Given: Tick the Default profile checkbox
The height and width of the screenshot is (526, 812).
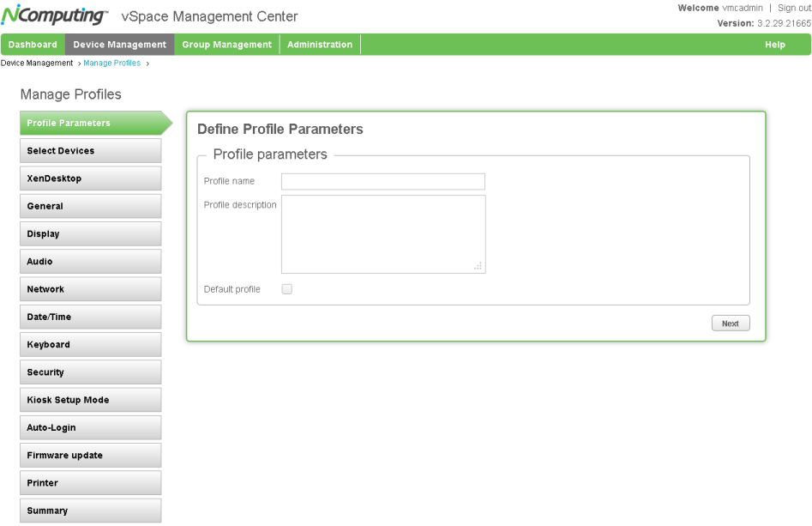Looking at the screenshot, I should click(287, 289).
